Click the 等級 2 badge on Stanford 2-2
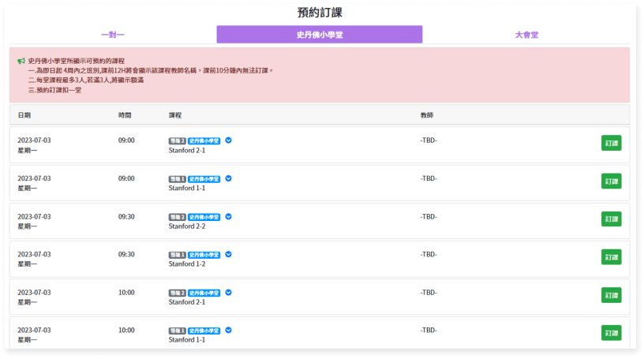 click(177, 216)
